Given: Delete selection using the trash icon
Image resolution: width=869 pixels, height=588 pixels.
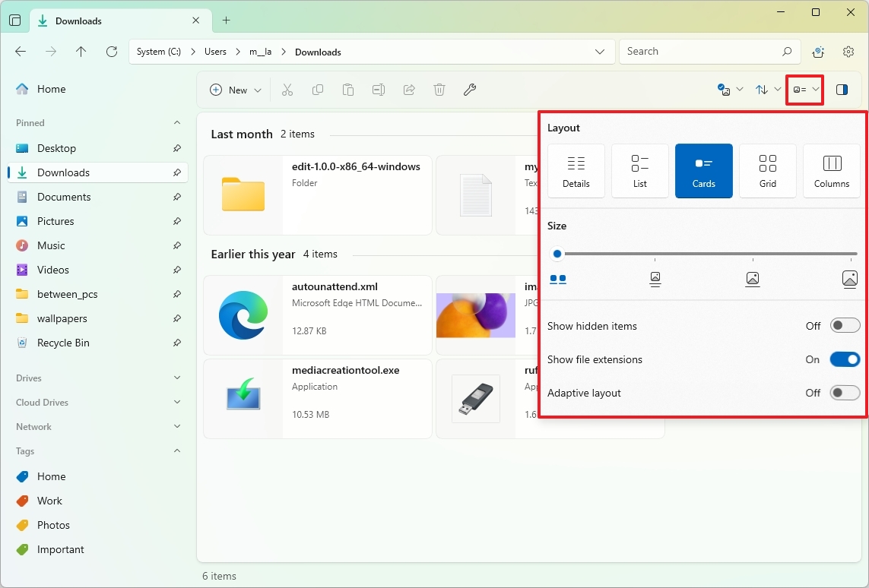Looking at the screenshot, I should point(439,90).
